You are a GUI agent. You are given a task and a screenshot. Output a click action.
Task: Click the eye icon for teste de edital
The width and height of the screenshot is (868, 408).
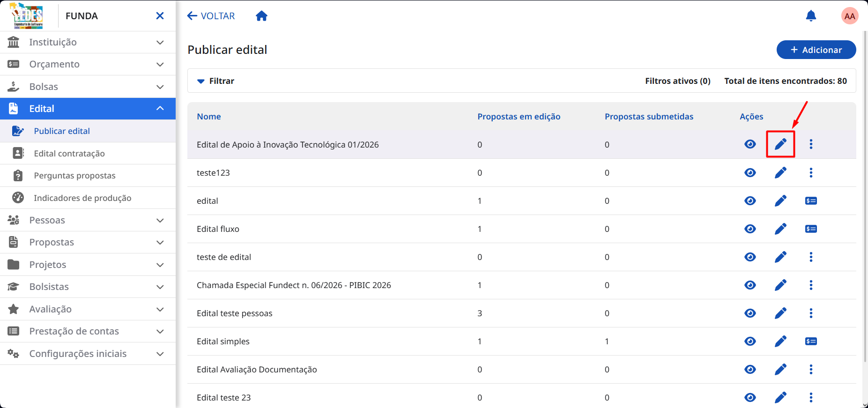click(x=750, y=257)
